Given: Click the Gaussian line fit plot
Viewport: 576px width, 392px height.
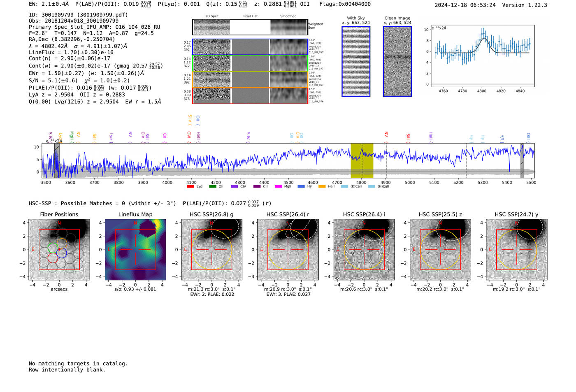Looking at the screenshot, I should pyautogui.click(x=482, y=56).
